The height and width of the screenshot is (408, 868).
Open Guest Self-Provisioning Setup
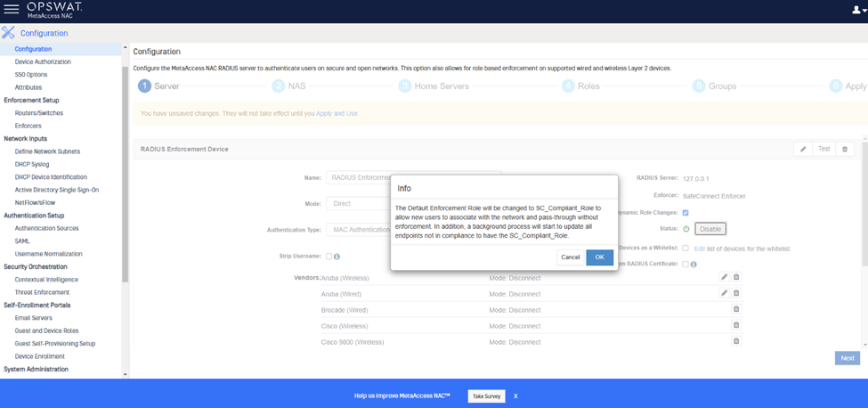tap(55, 343)
